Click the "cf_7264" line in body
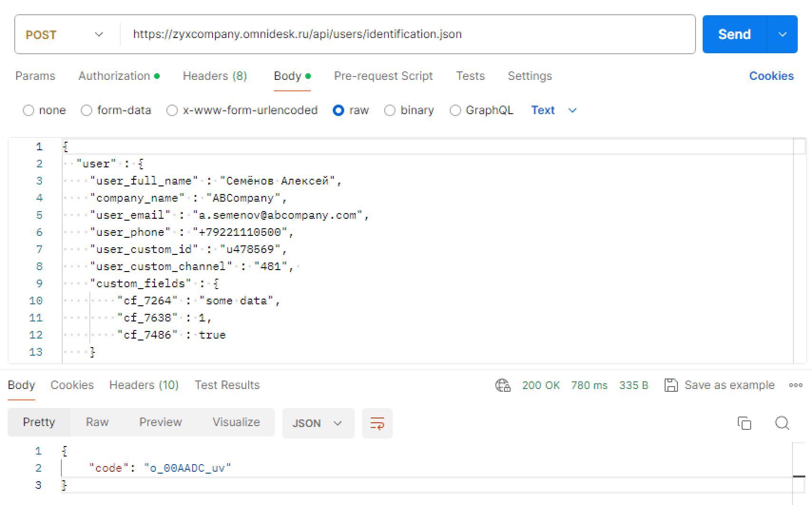The height and width of the screenshot is (505, 812). (199, 301)
